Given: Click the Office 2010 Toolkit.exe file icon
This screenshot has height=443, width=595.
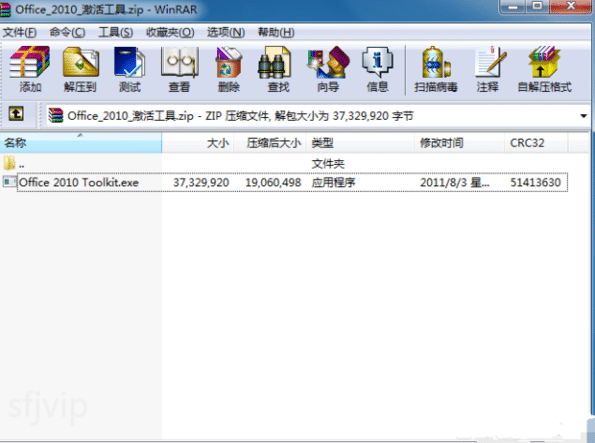Looking at the screenshot, I should pos(9,182).
